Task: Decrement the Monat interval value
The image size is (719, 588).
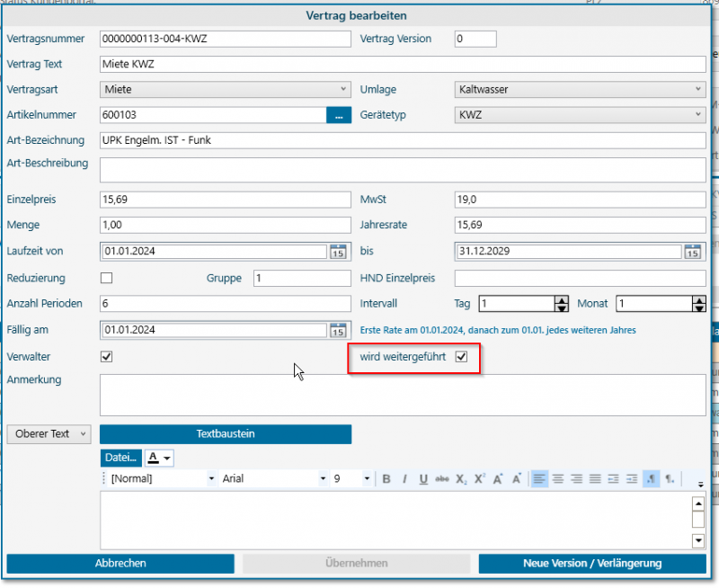Action: [699, 308]
